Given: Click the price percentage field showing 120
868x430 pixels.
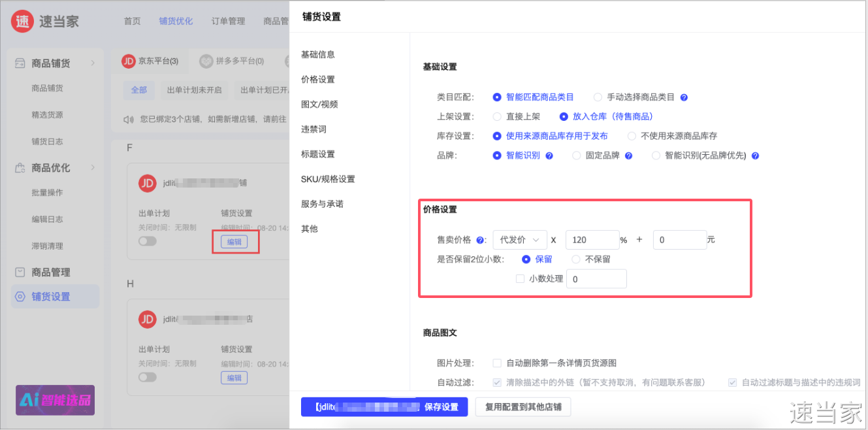Looking at the screenshot, I should [592, 240].
